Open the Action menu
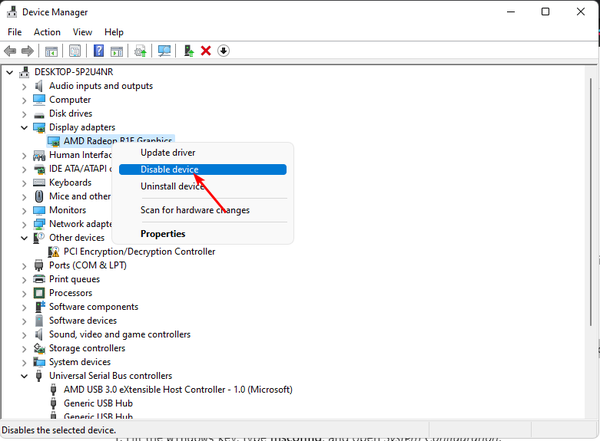The width and height of the screenshot is (600, 441). tap(47, 32)
